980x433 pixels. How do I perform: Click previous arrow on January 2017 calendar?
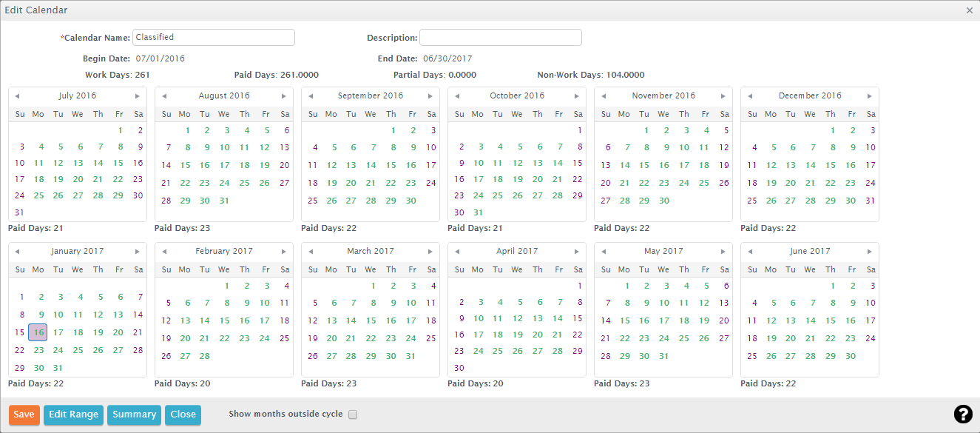coord(17,252)
